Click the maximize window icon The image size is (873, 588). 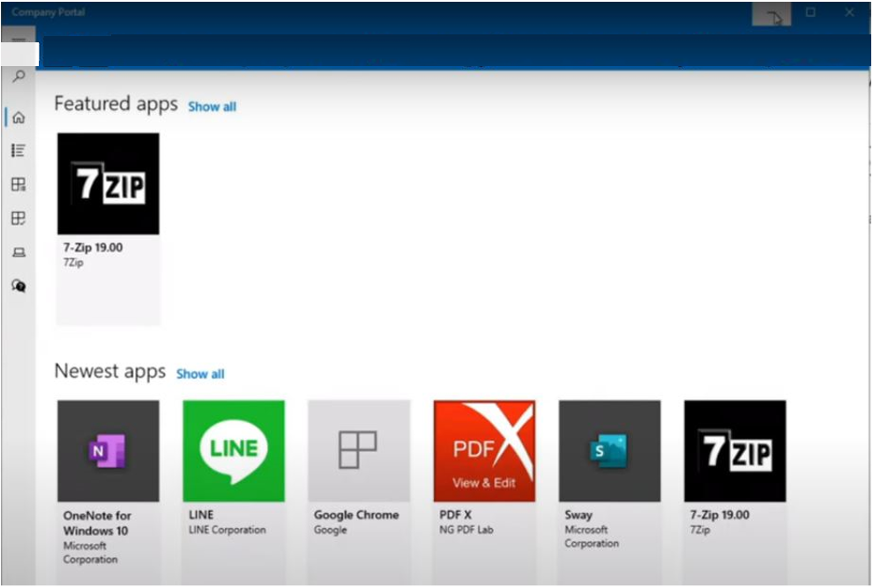click(x=809, y=12)
